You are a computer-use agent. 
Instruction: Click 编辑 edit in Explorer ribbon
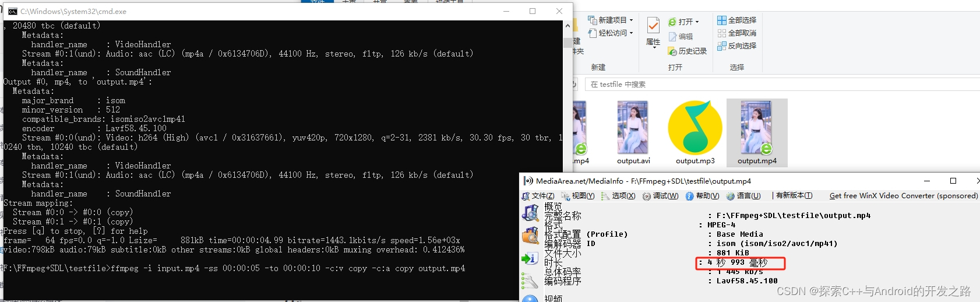tap(681, 36)
